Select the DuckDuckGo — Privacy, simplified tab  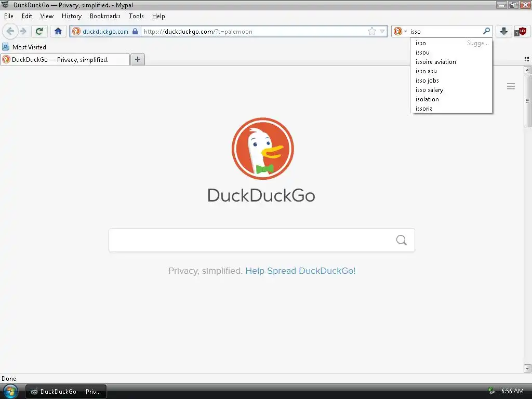click(x=65, y=59)
